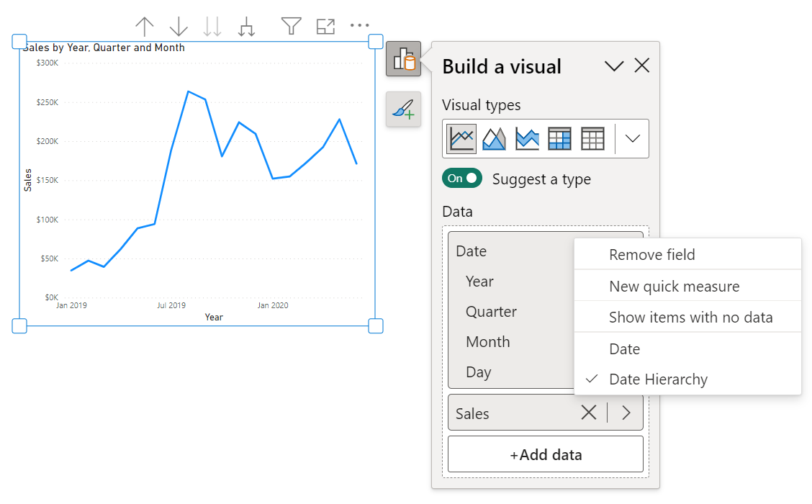Click the Month hierarchy level
This screenshot has width=812, height=504.
(488, 342)
